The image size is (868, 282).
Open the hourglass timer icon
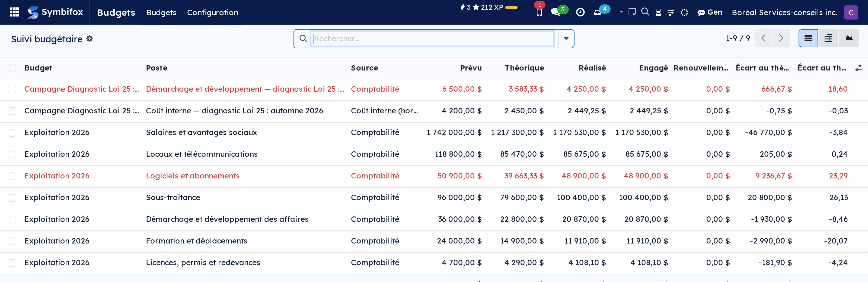point(658,12)
